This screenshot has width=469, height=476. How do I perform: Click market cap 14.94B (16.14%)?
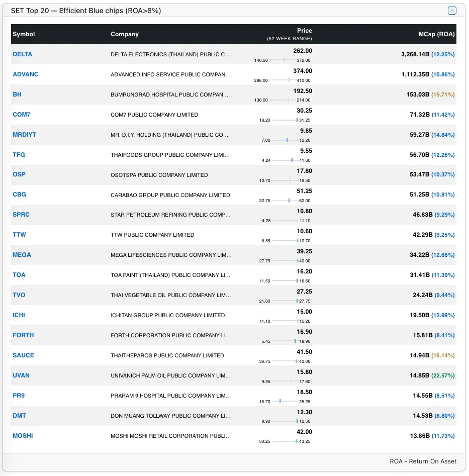tap(432, 355)
